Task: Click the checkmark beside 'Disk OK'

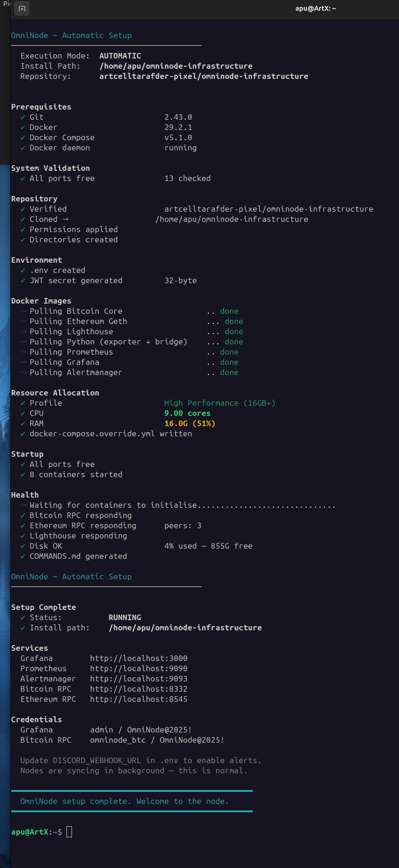Action: pyautogui.click(x=23, y=546)
